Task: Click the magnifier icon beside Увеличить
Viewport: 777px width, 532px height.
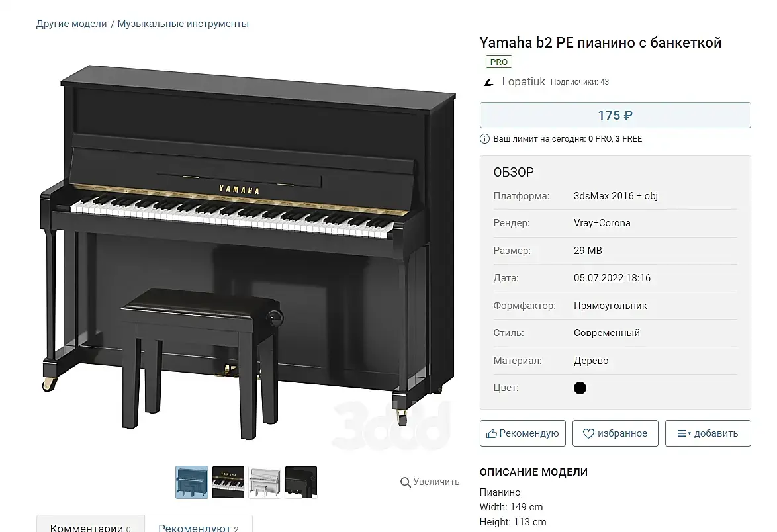Action: click(x=406, y=482)
